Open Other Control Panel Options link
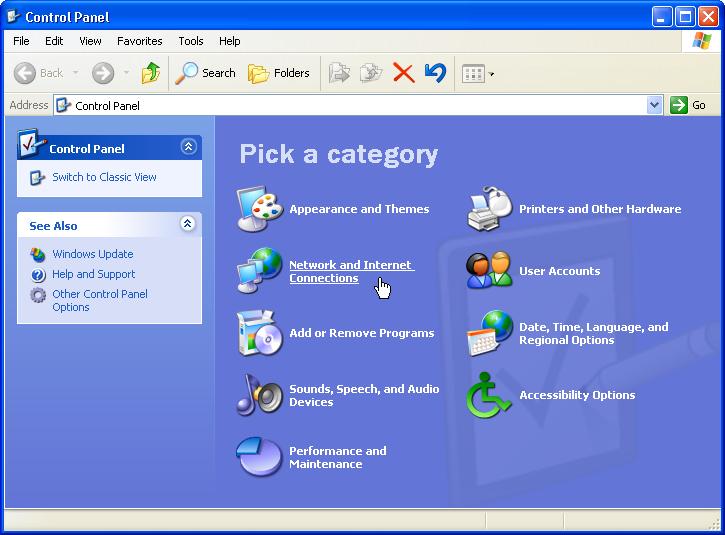 (100, 301)
